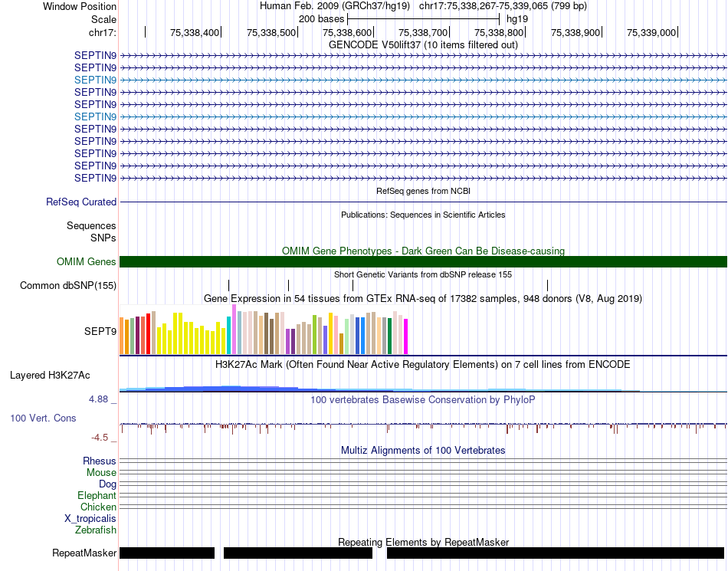Click the dark green OMIM gene bar

click(x=423, y=262)
